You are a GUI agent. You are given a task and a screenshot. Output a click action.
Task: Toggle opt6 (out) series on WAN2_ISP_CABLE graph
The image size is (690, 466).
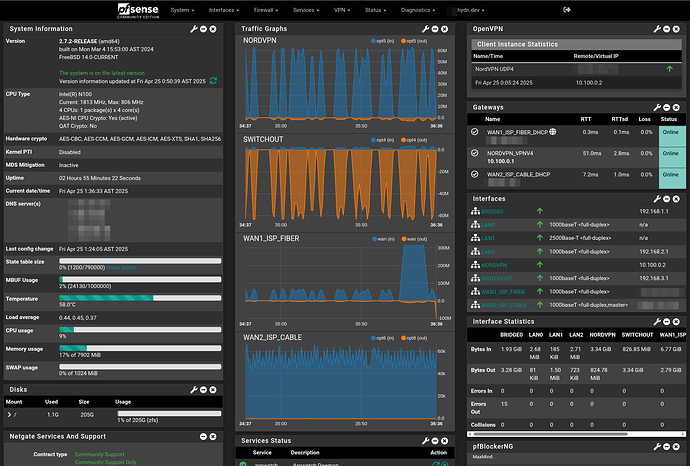click(x=414, y=338)
